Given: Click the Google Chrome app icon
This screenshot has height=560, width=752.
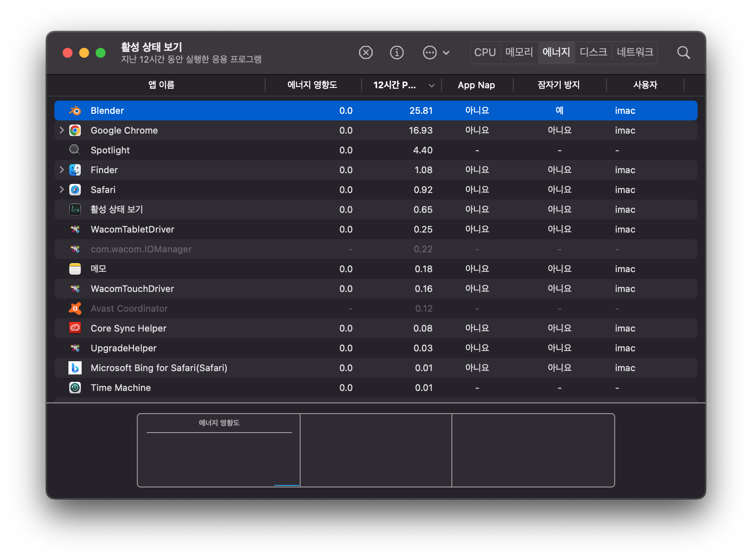Looking at the screenshot, I should point(75,130).
